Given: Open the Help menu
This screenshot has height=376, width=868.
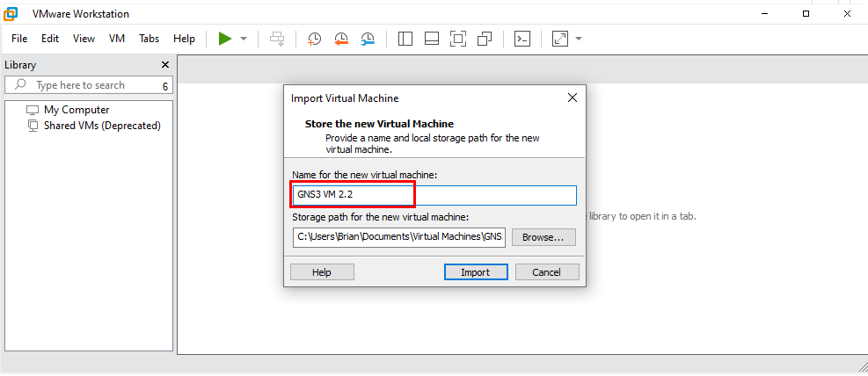Looking at the screenshot, I should (x=185, y=39).
